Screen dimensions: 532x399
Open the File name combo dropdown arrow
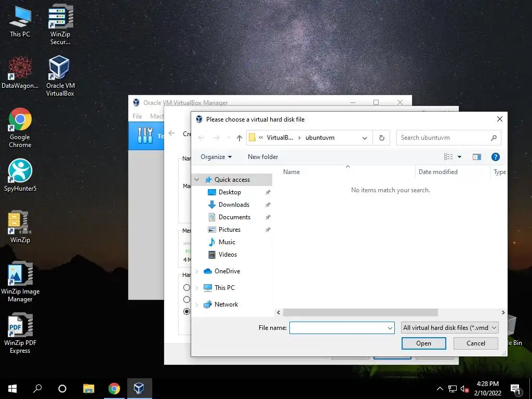pyautogui.click(x=390, y=328)
